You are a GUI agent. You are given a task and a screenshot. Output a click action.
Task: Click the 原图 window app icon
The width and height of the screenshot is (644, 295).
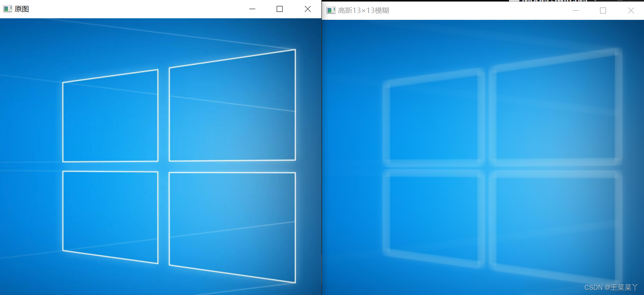[x=8, y=9]
